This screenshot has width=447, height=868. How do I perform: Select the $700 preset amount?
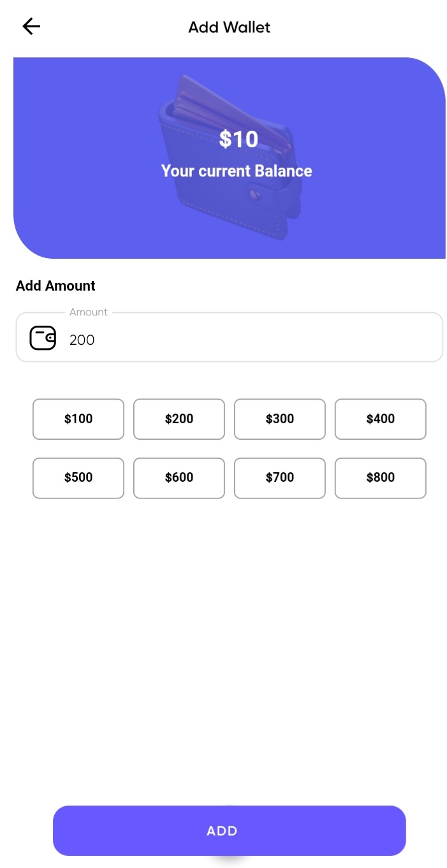[x=280, y=478]
